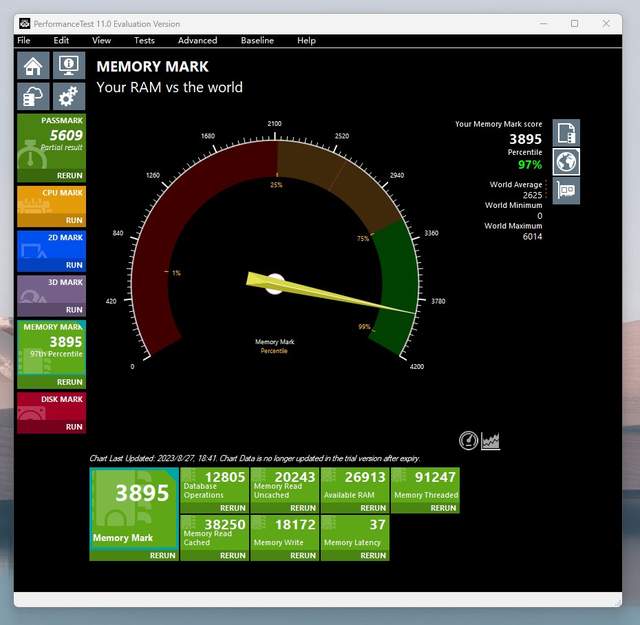
Task: Open the Advanced menu
Action: (198, 40)
